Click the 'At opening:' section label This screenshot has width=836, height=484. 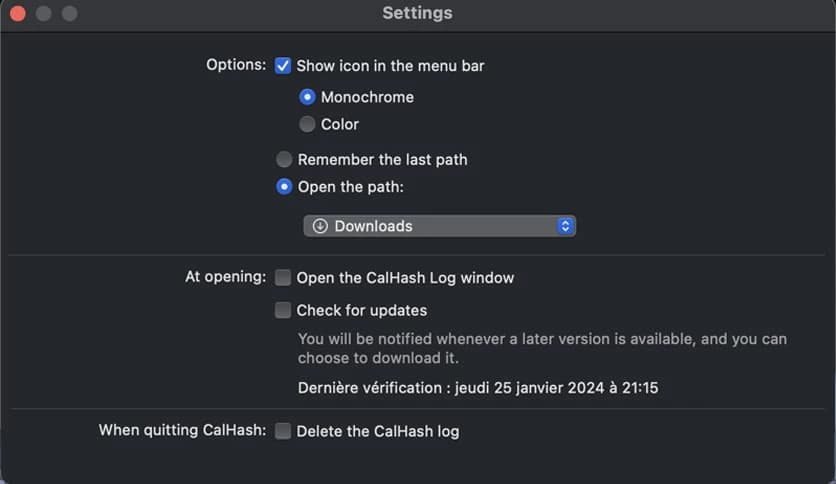tap(225, 277)
